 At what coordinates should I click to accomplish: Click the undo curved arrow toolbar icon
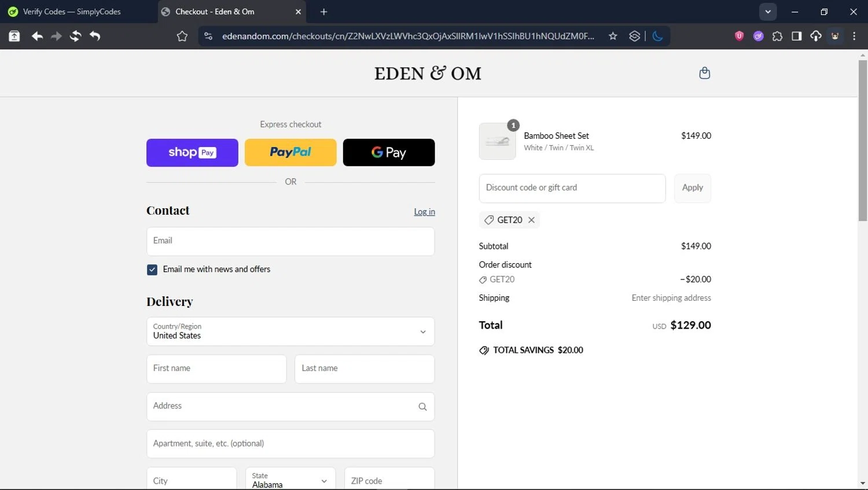pyautogui.click(x=95, y=36)
